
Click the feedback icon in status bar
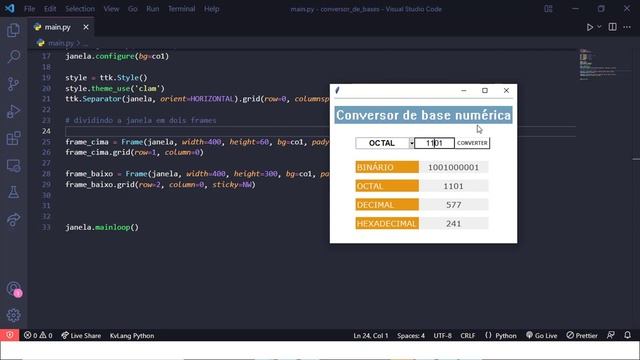pyautogui.click(x=611, y=335)
